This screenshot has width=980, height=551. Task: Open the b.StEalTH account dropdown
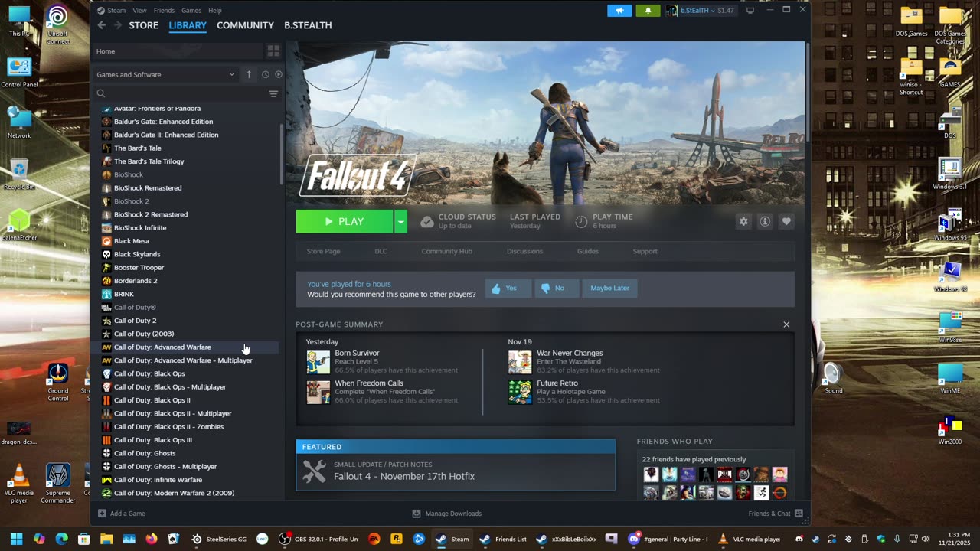point(700,10)
